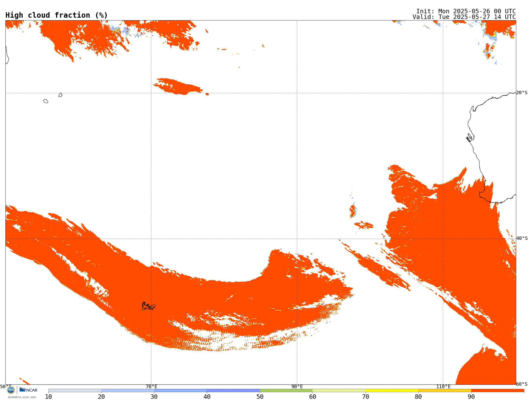The image size is (532, 400).
Task: Click the colorbar label '20'
Action: (x=101, y=397)
